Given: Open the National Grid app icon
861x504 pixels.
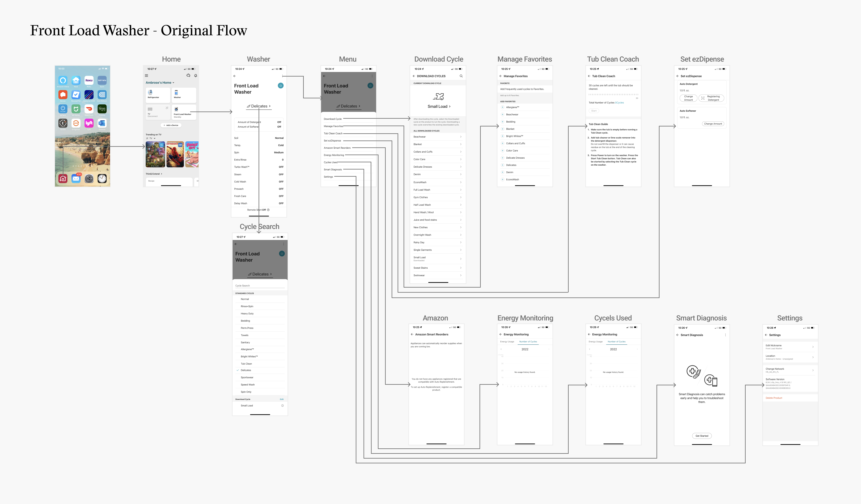Looking at the screenshot, I should pyautogui.click(x=89, y=95).
